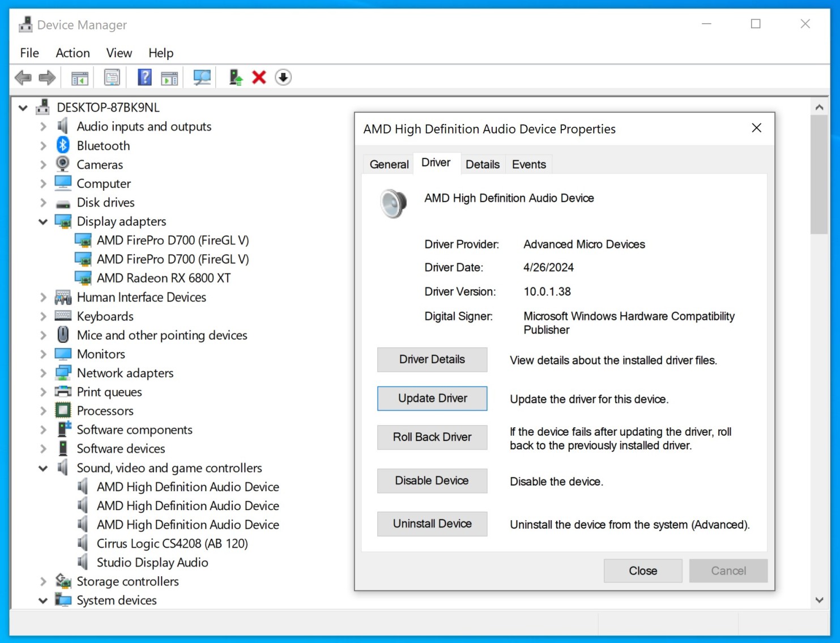
Task: Click the Update device driver toolbar icon
Action: 236,78
